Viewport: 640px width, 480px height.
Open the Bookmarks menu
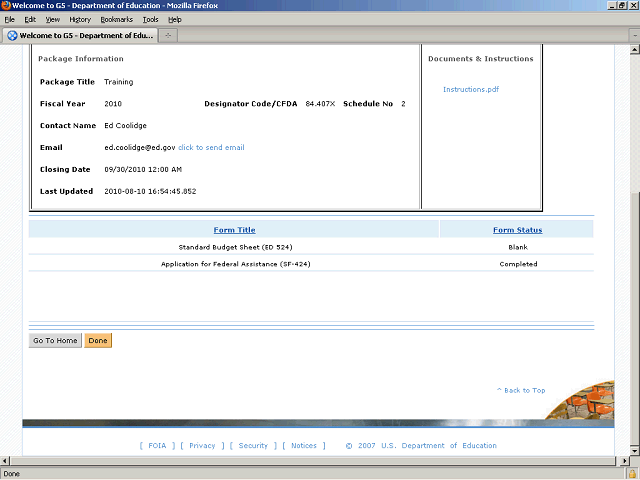[x=116, y=19]
